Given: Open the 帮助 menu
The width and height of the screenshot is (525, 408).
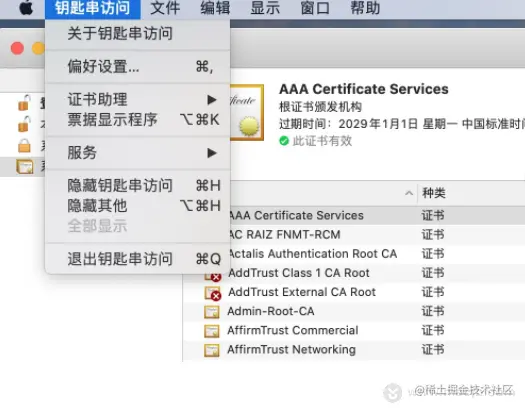Looking at the screenshot, I should coord(365,8).
